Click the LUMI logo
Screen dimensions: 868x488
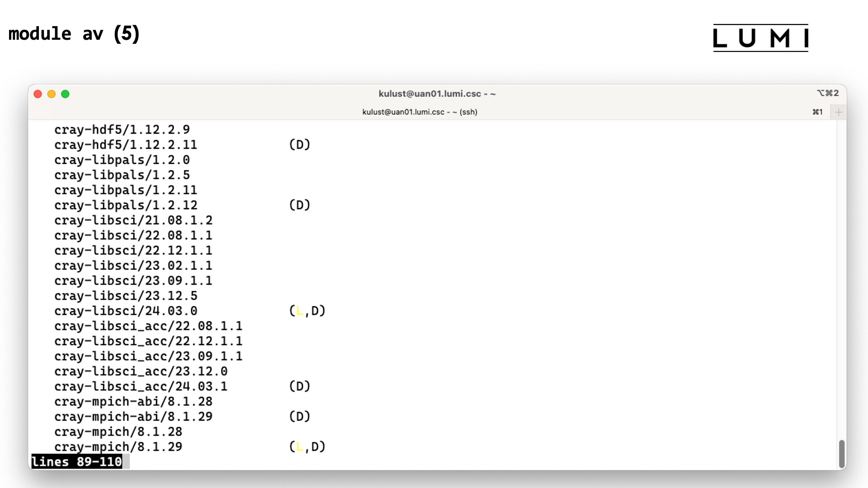coord(760,38)
